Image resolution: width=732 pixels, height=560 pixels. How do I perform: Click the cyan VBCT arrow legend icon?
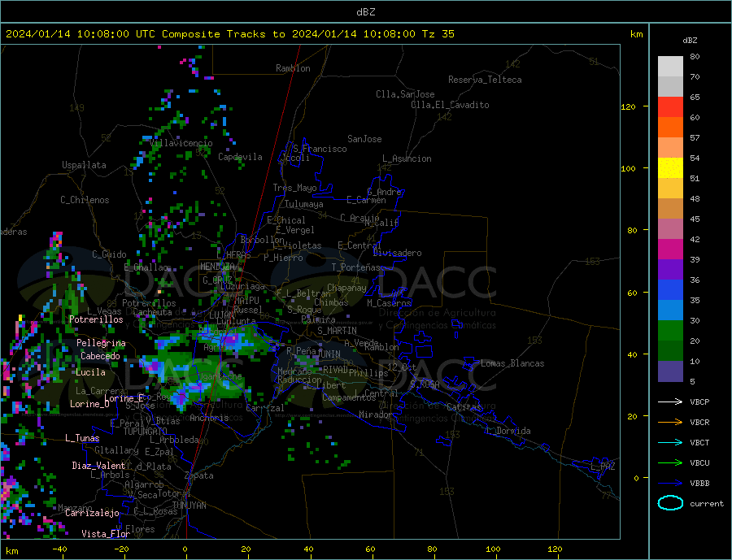click(670, 442)
